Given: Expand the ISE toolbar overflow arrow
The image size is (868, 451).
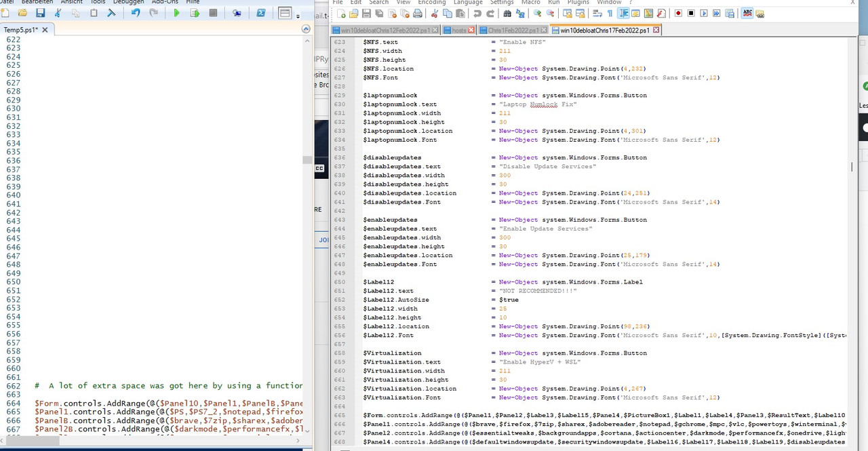Looking at the screenshot, I should (298, 16).
